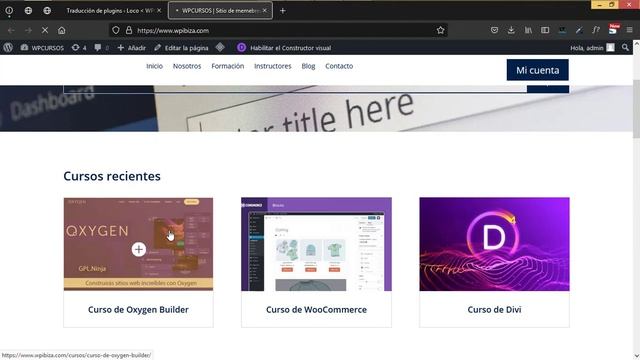
Task: Click Editar la página in admin bar
Action: coord(181,48)
